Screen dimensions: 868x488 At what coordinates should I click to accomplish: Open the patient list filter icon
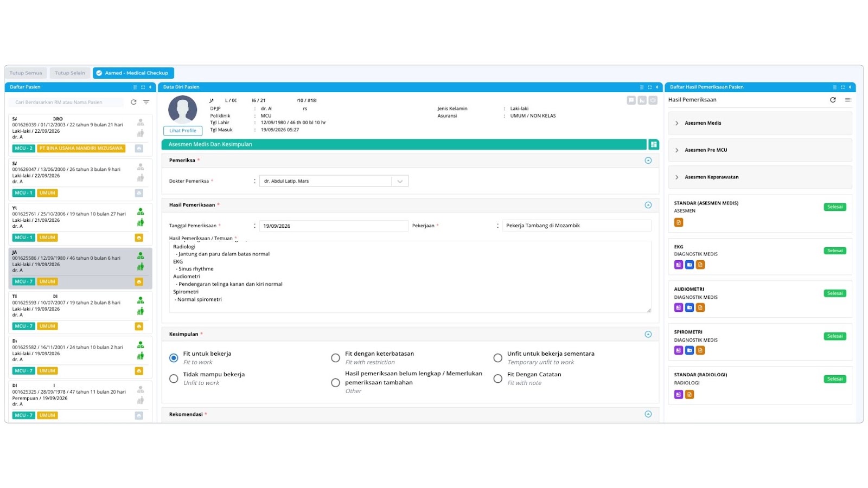[x=146, y=102]
